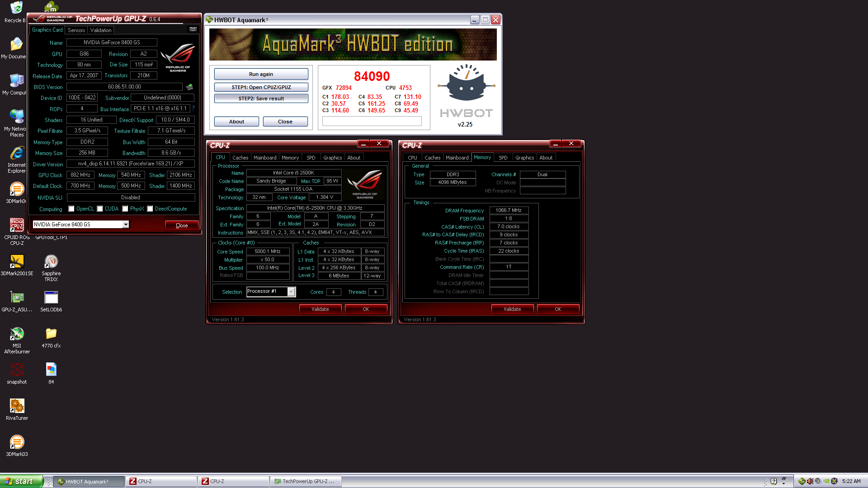Open CPU tab in right CPU-Z window
Screen dimensions: 868x488
[412, 158]
